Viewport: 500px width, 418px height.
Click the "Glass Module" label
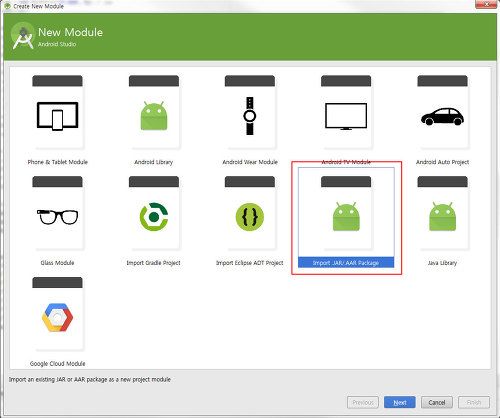tap(57, 263)
